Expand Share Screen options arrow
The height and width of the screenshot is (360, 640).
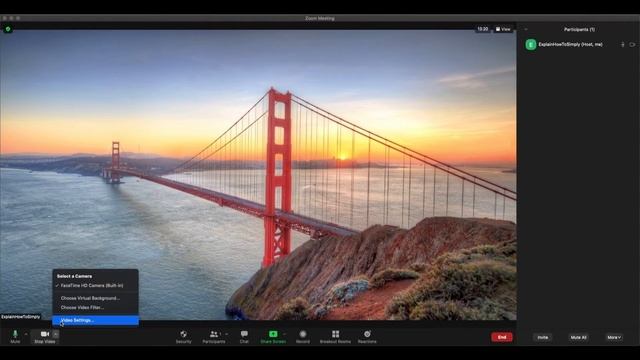[x=284, y=334]
